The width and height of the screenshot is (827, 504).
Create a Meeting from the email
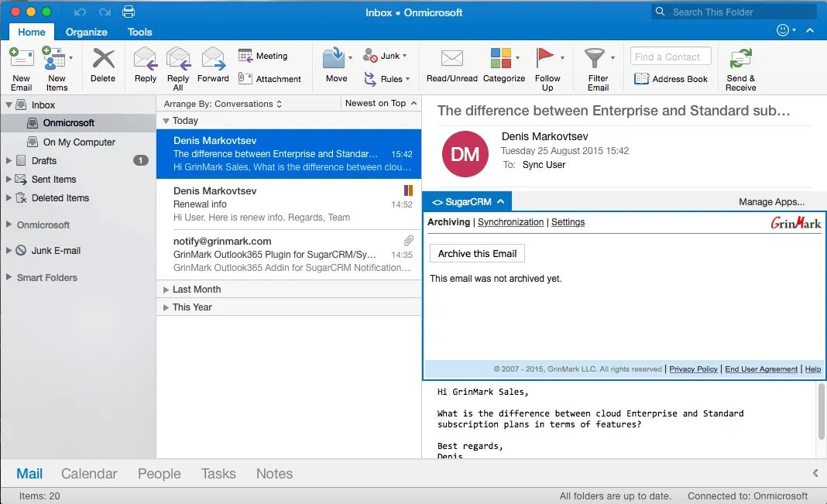click(x=263, y=56)
